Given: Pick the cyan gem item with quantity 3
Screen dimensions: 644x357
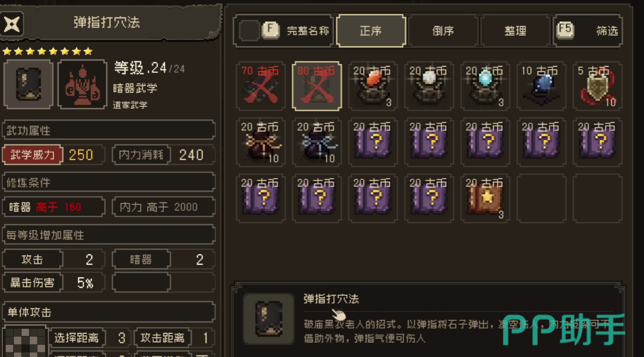Looking at the screenshot, I should [485, 86].
